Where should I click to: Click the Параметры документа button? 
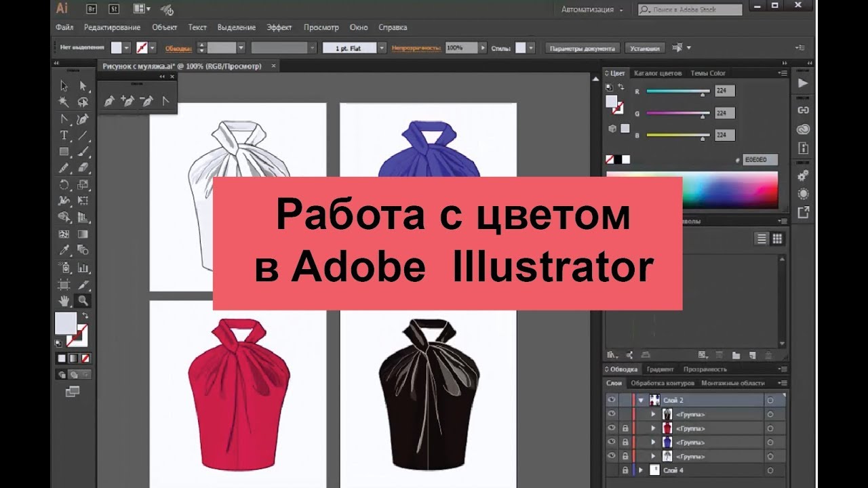583,48
